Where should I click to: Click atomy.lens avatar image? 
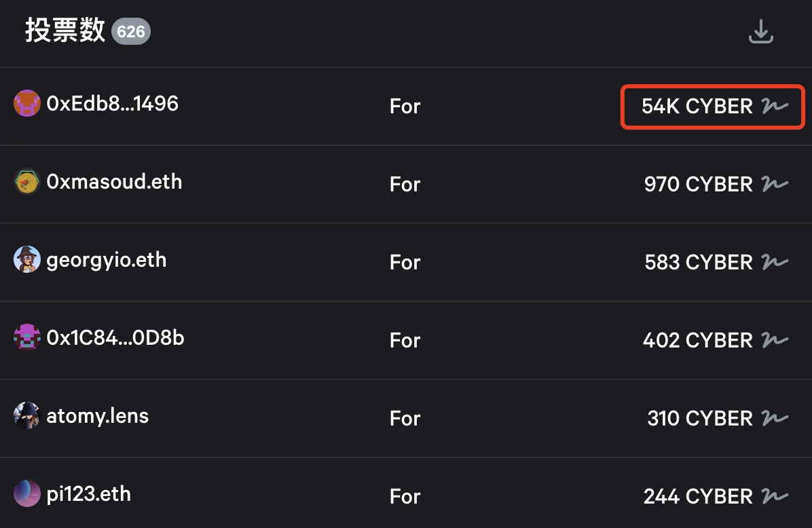coord(27,416)
